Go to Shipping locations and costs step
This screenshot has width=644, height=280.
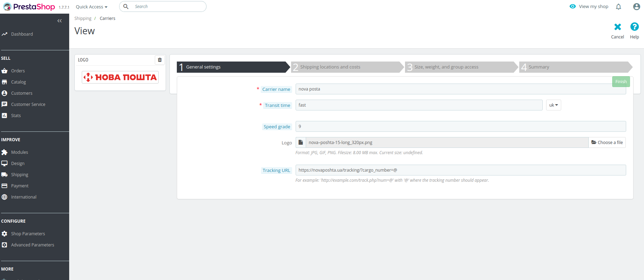[x=347, y=67]
